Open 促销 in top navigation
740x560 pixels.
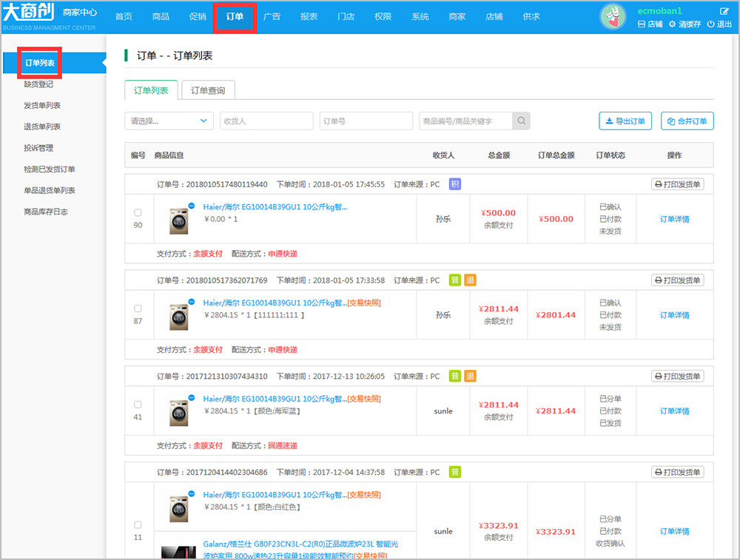(x=198, y=16)
